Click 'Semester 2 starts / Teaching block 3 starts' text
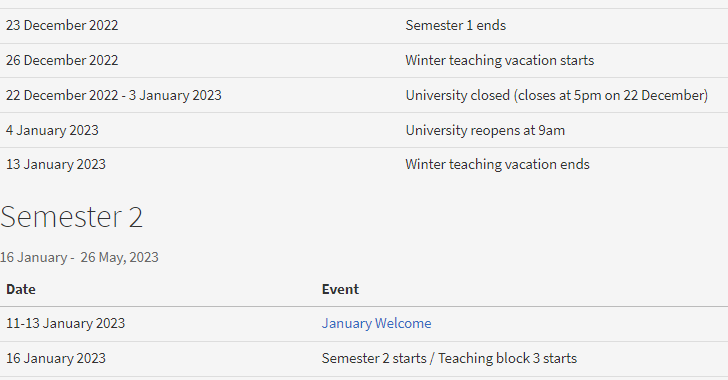Image resolution: width=728 pixels, height=380 pixels. point(449,358)
